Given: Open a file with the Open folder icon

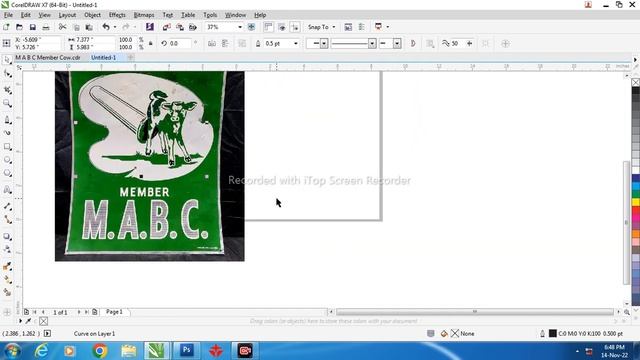Looking at the screenshot, I should pyautogui.click(x=19, y=27).
